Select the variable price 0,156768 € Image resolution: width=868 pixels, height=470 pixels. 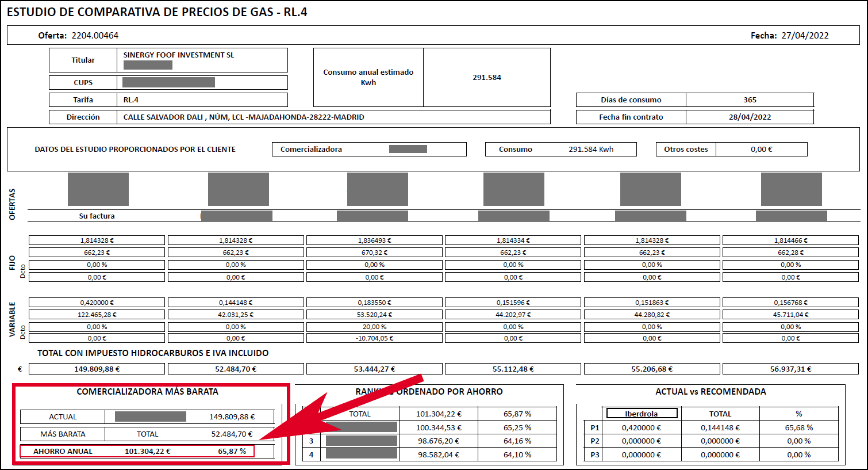(x=791, y=303)
